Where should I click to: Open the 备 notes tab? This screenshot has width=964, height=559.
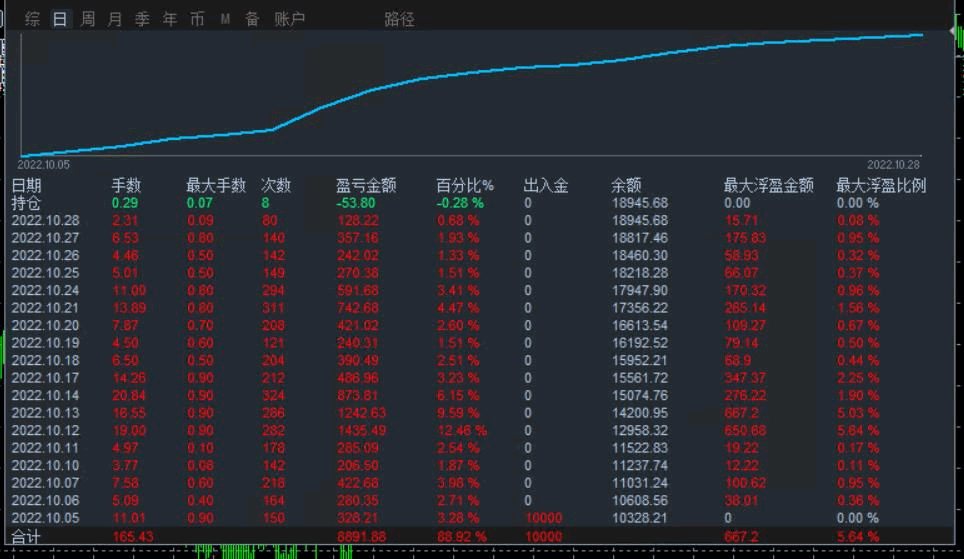252,19
